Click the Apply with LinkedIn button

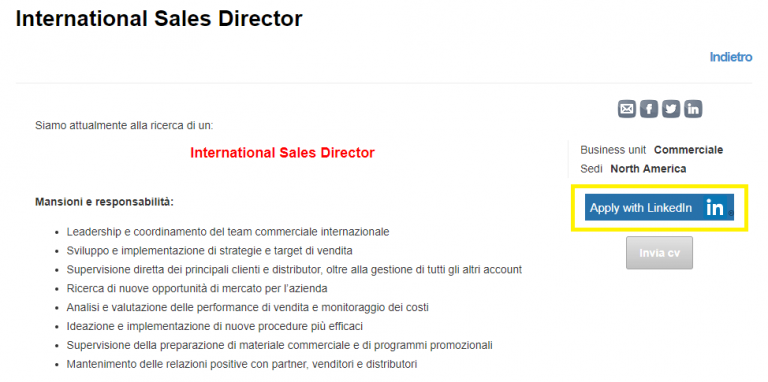[x=659, y=208]
